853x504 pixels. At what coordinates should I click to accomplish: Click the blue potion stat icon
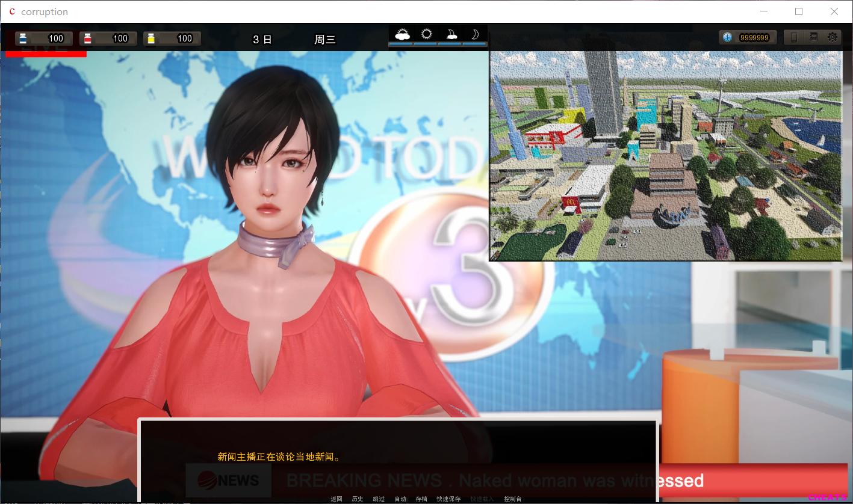click(x=23, y=37)
